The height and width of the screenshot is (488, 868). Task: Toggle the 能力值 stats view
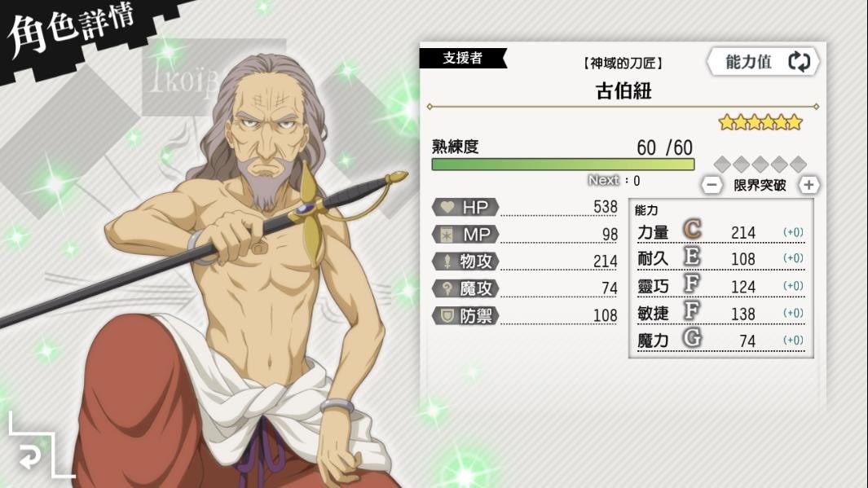pos(764,61)
